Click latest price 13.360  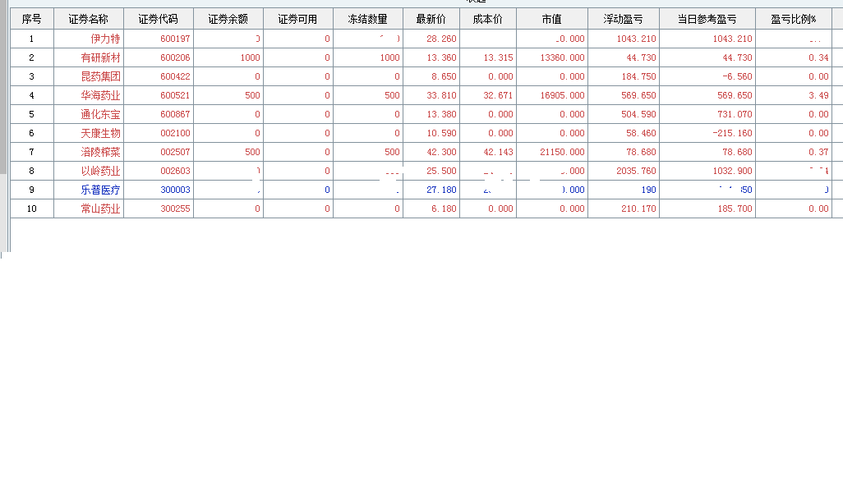(441, 57)
